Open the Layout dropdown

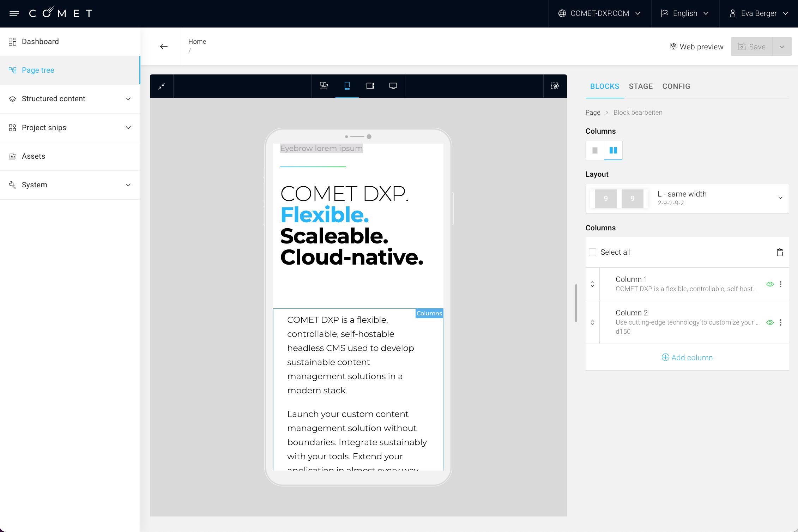(x=687, y=199)
